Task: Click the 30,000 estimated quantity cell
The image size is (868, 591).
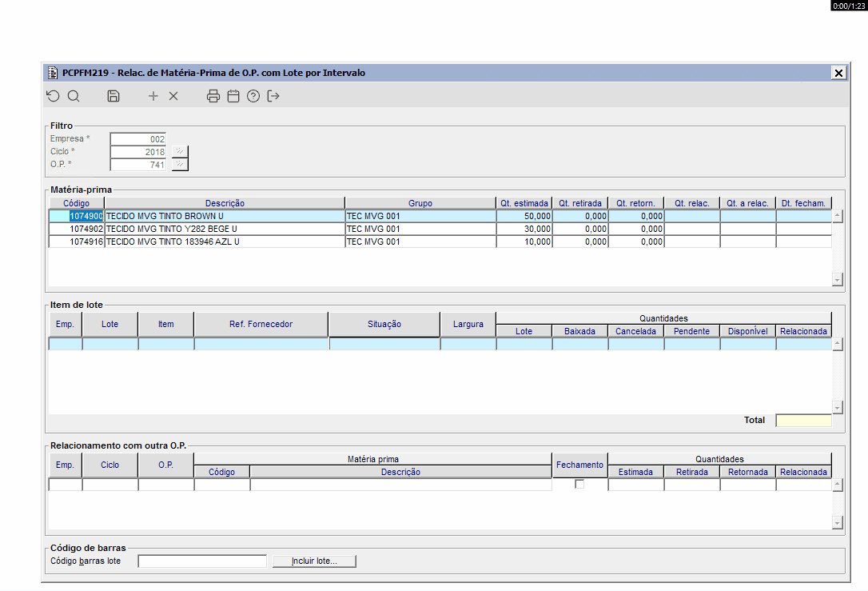Action: coord(524,229)
